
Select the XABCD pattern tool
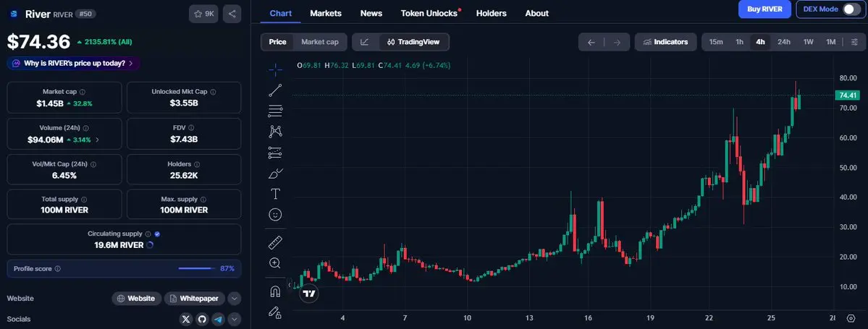coord(275,132)
